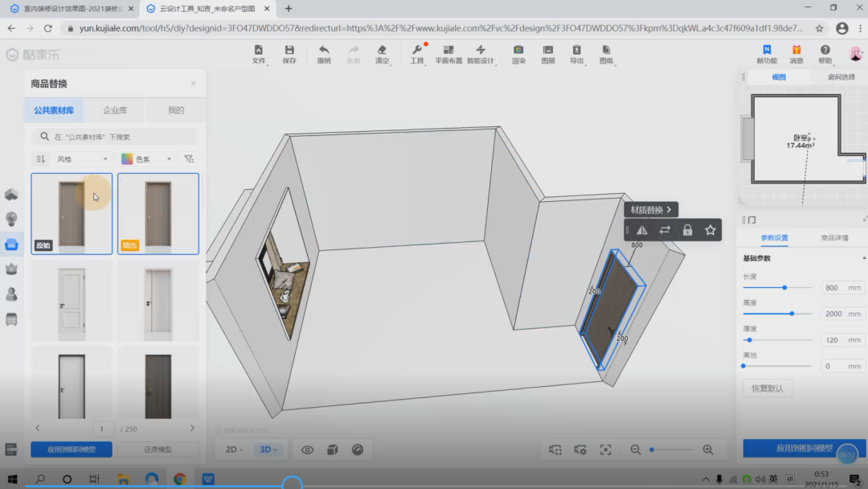Click the zoom in magnifier icon
The width and height of the screenshot is (868, 489).
point(708,450)
